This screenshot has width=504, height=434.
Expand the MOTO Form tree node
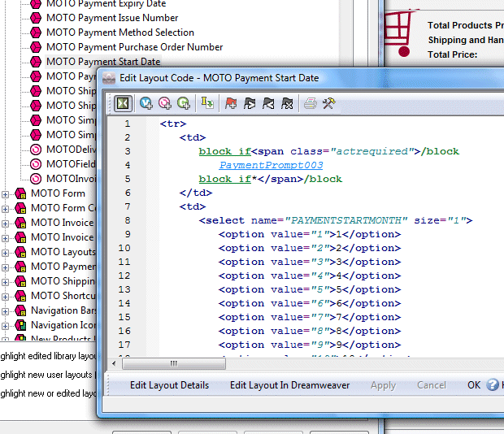coord(6,193)
